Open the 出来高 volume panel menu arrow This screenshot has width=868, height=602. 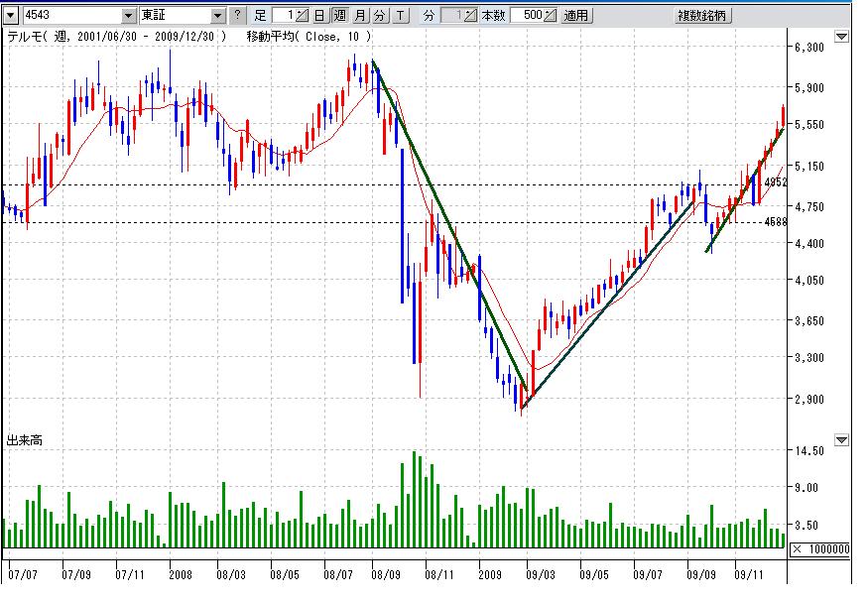pyautogui.click(x=841, y=440)
